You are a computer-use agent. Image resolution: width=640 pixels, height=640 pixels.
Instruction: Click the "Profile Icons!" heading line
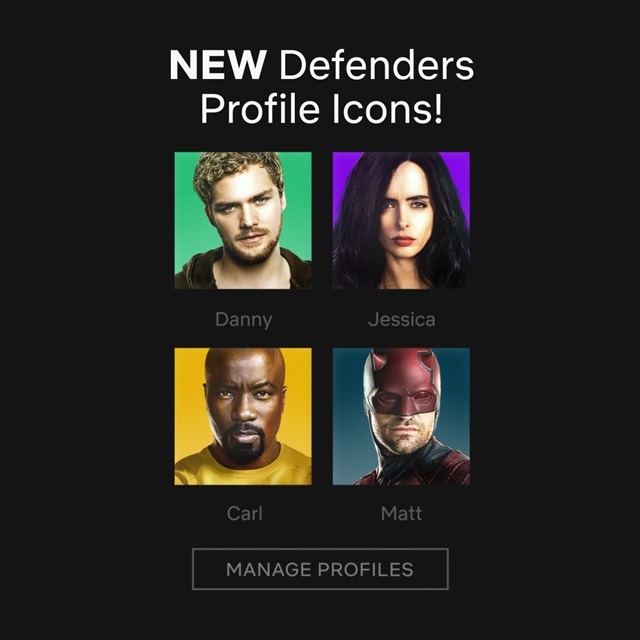321,109
